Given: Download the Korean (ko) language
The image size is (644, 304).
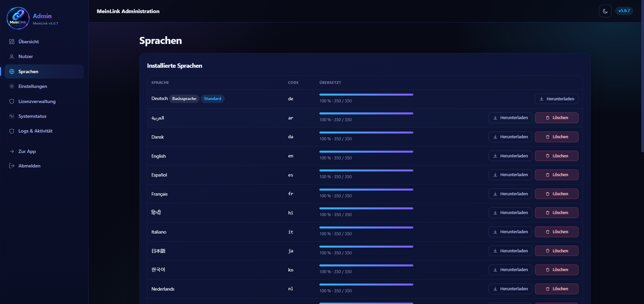Looking at the screenshot, I should tap(510, 270).
